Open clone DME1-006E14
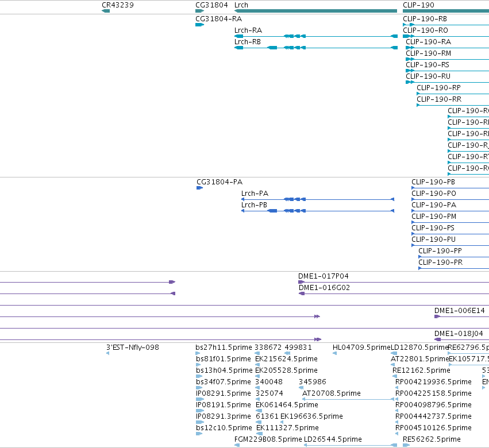Viewport: 489px width, 448px height. point(459,311)
